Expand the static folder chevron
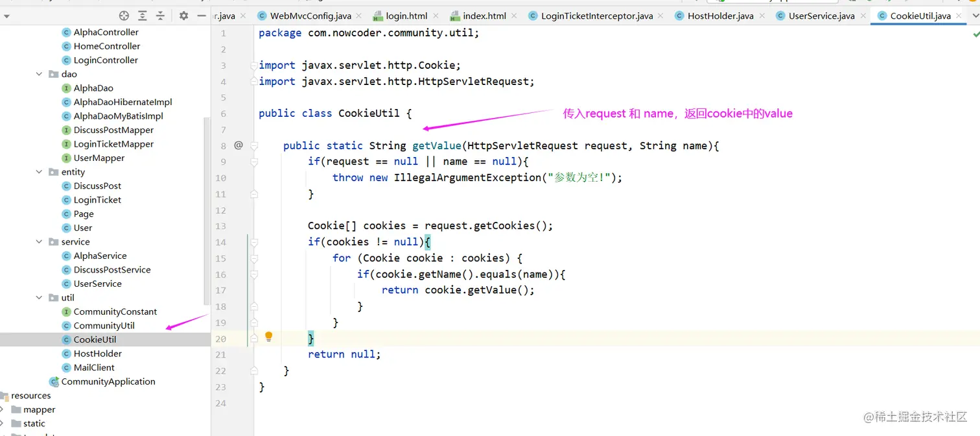This screenshot has height=436, width=980. (2, 424)
